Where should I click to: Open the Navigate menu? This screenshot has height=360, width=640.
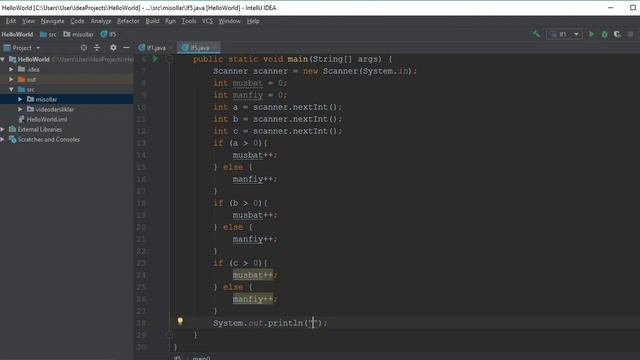point(52,21)
